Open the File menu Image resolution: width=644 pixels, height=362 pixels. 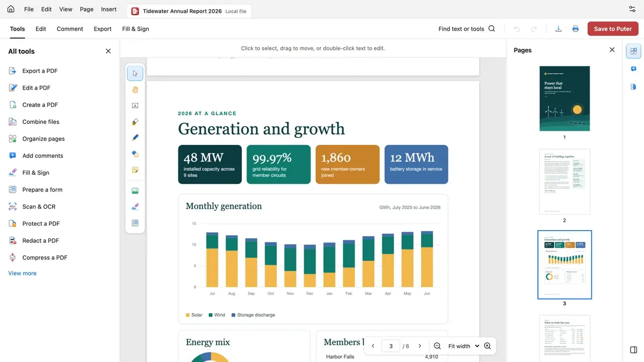pos(29,9)
